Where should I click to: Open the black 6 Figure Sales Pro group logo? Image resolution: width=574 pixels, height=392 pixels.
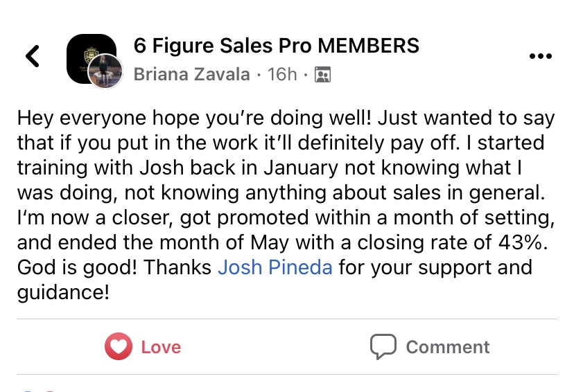click(92, 58)
